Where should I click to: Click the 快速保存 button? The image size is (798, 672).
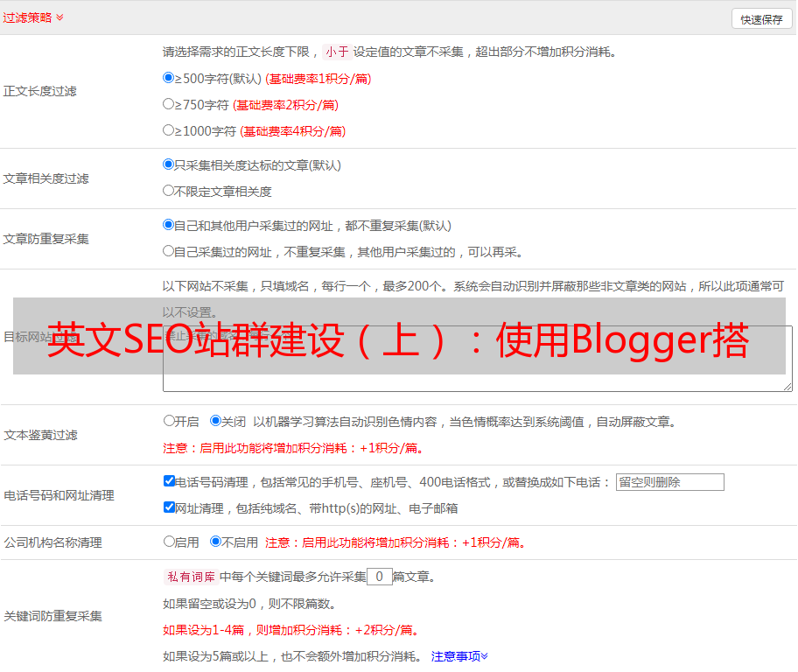point(761,19)
